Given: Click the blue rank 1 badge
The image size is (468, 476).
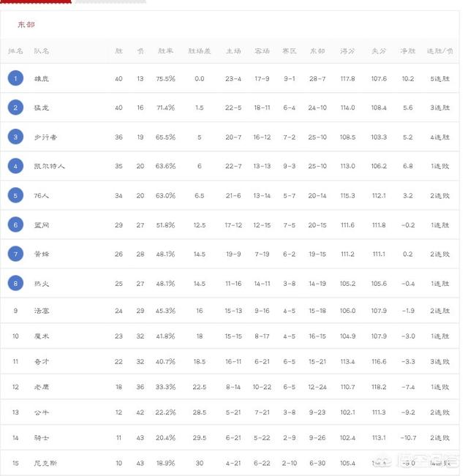Looking at the screenshot, I should (x=15, y=78).
